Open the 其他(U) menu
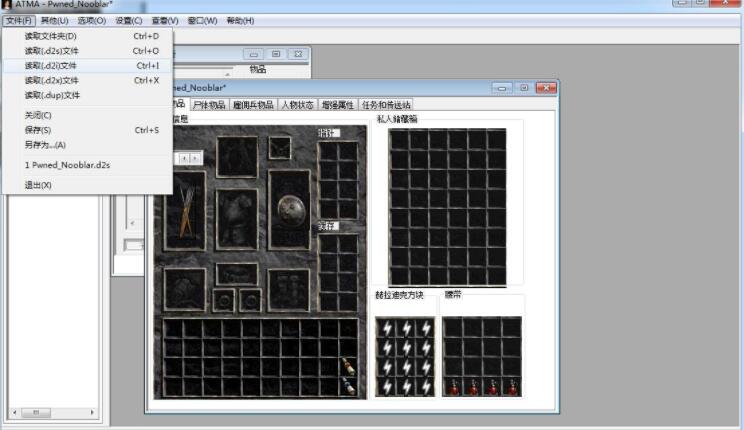Viewport: 744px width, 430px height. coord(55,21)
